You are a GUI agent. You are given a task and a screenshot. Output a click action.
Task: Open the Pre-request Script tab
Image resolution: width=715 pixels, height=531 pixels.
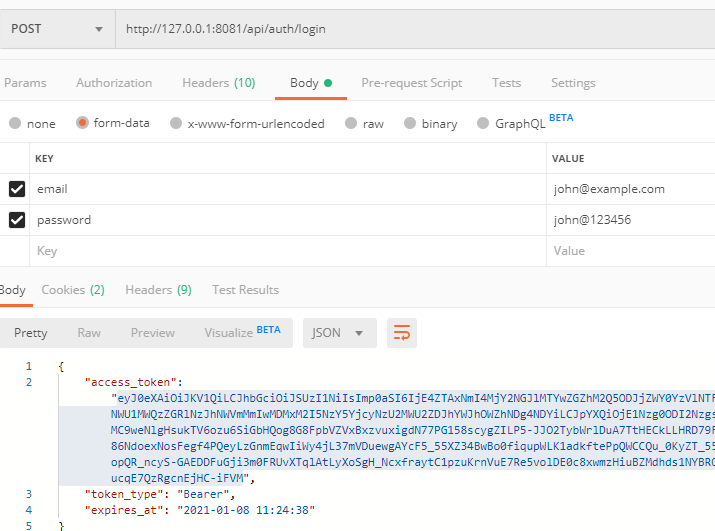click(x=411, y=83)
